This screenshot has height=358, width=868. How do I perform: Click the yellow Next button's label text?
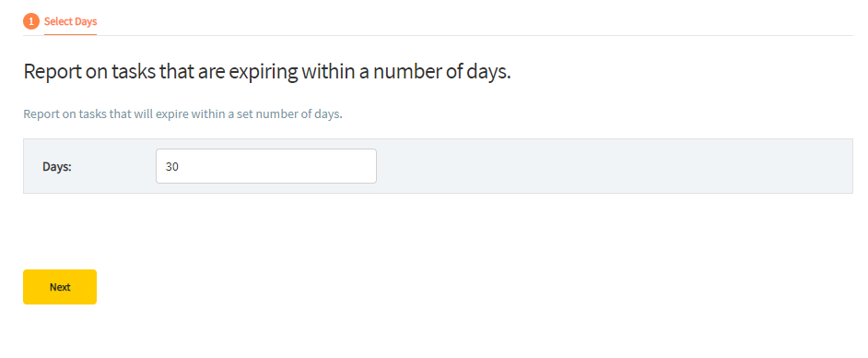tap(60, 287)
